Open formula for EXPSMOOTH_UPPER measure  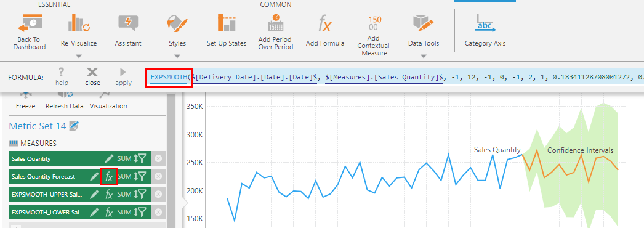coord(109,194)
